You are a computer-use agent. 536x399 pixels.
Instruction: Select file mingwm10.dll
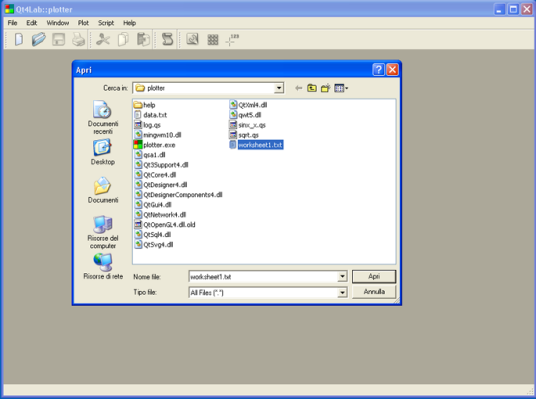(x=158, y=135)
